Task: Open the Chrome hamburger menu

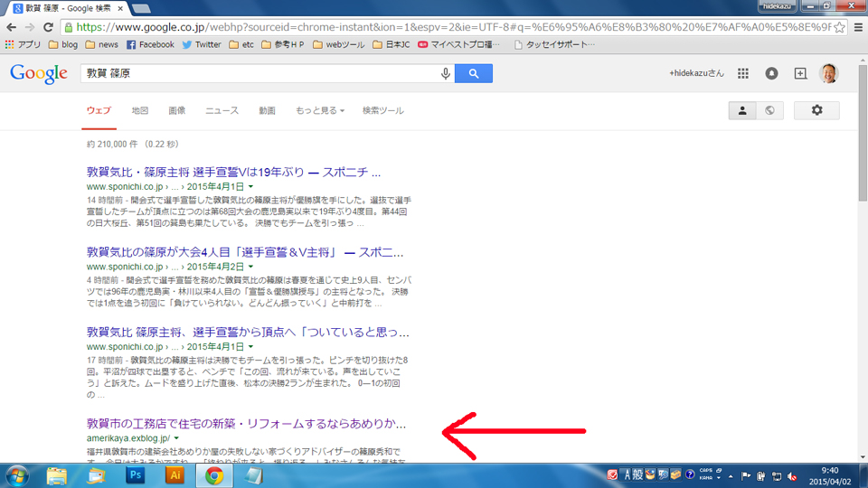Action: tap(859, 27)
